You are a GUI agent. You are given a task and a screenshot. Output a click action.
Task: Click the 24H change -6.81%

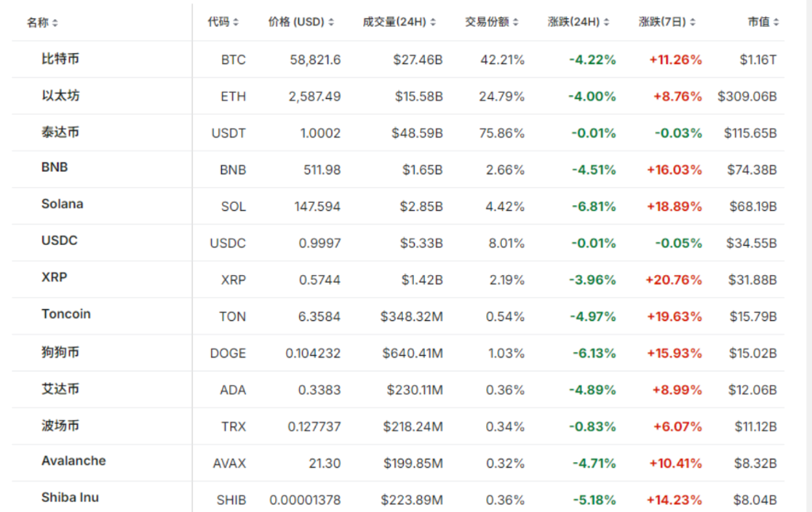coord(594,207)
